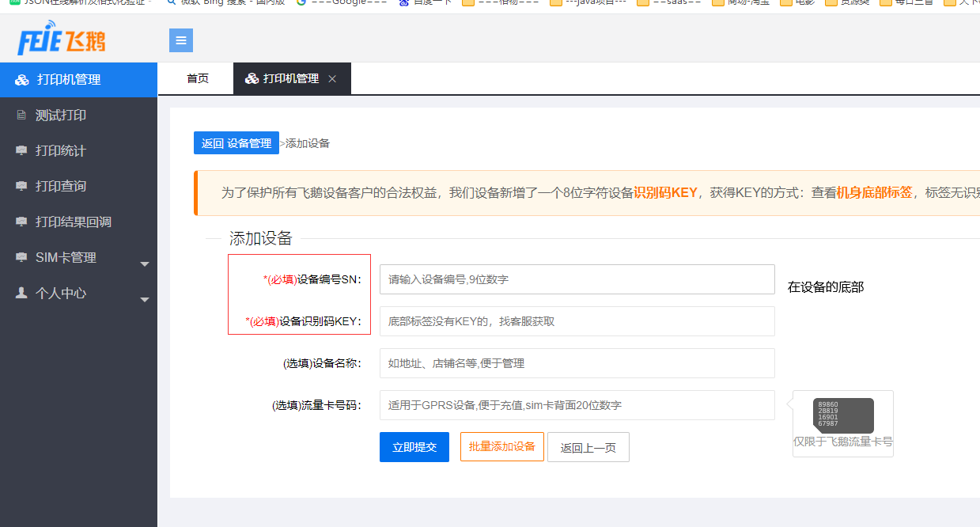The height and width of the screenshot is (527, 980).
Task: Close the 打印机管理 tab
Action: click(x=332, y=79)
